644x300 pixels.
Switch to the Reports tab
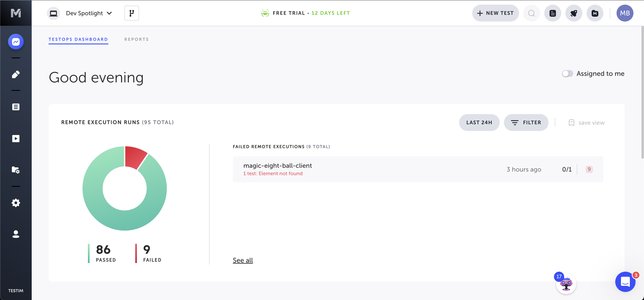[136, 39]
